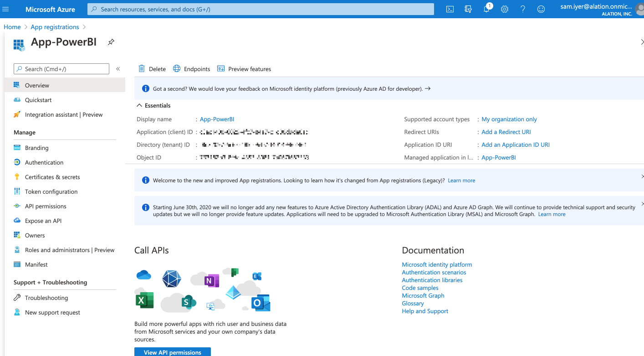Open the sam.iyer account menu
This screenshot has height=356, width=644.
[x=601, y=9]
